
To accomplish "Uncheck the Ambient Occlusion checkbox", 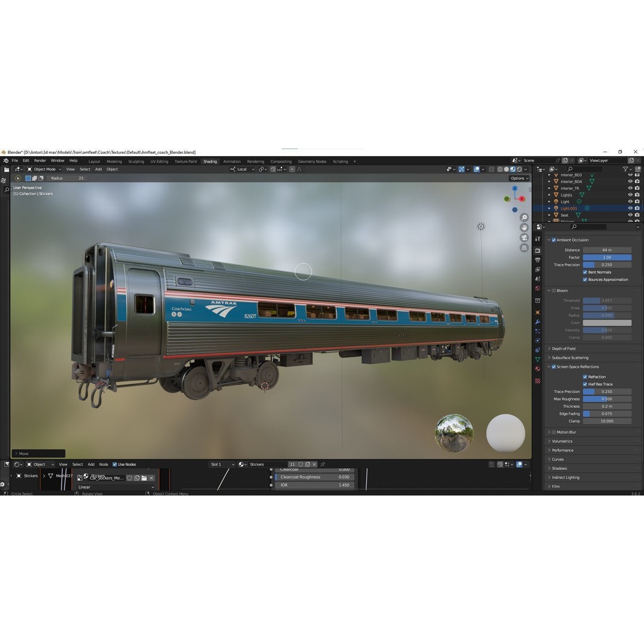I will click(553, 240).
